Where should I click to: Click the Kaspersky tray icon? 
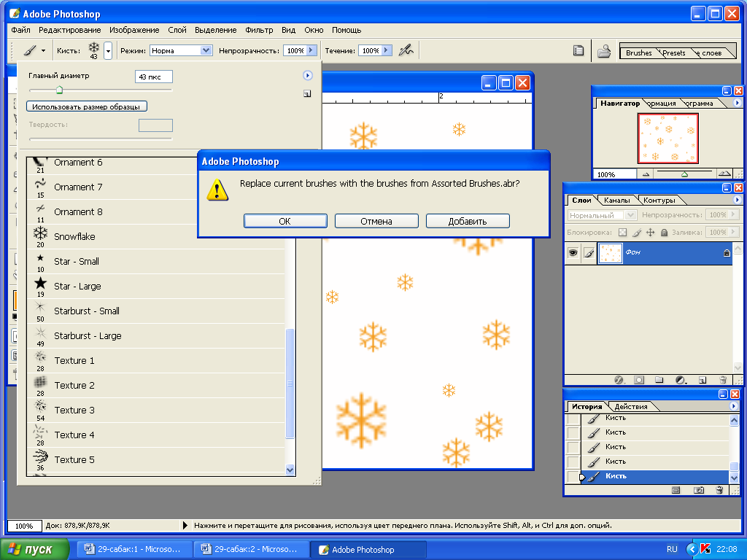pyautogui.click(x=705, y=549)
